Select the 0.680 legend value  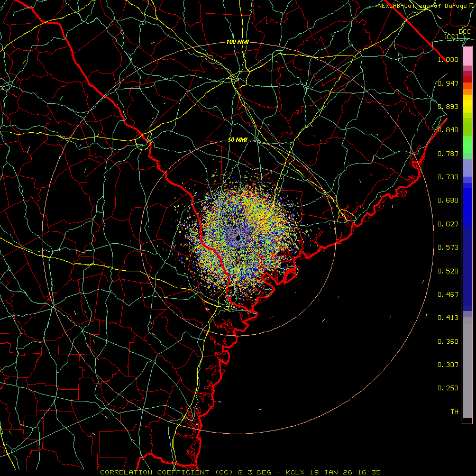(x=448, y=200)
